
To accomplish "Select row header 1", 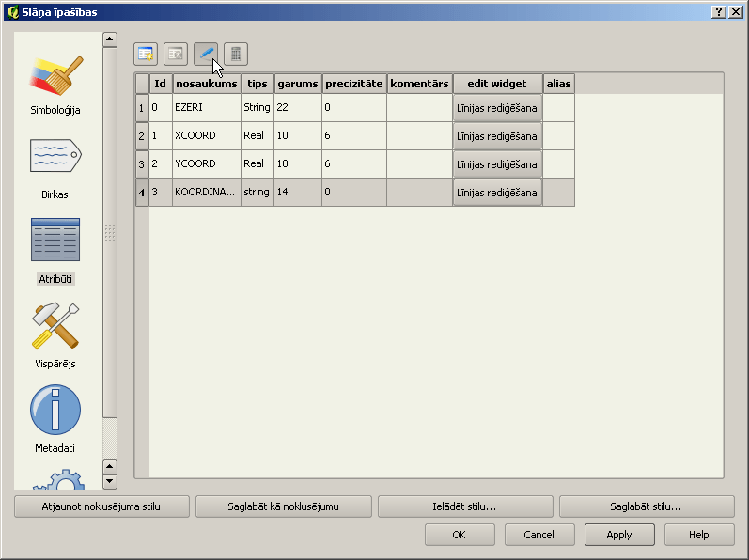I will [142, 108].
